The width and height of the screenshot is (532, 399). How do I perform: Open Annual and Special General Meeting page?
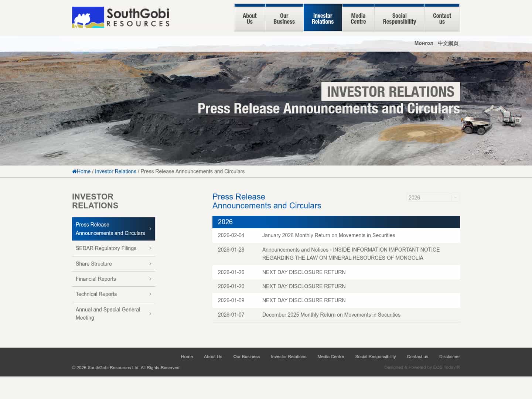pos(108,313)
